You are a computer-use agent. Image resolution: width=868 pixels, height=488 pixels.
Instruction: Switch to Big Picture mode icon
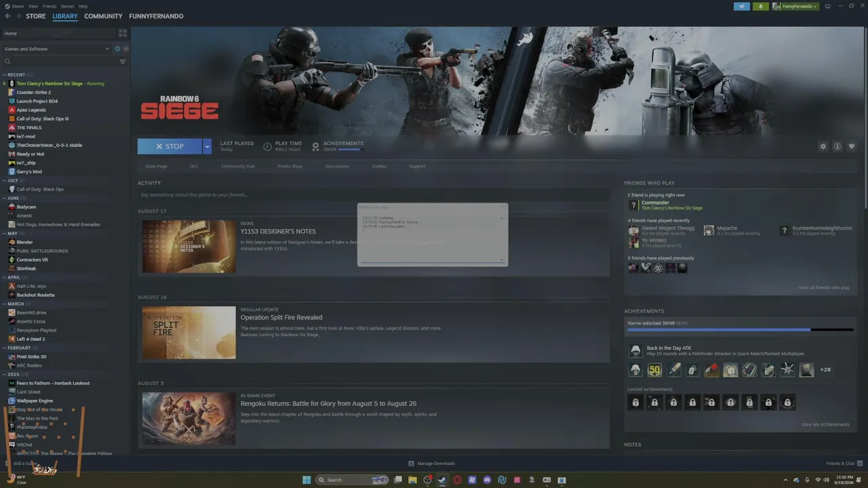click(x=827, y=6)
